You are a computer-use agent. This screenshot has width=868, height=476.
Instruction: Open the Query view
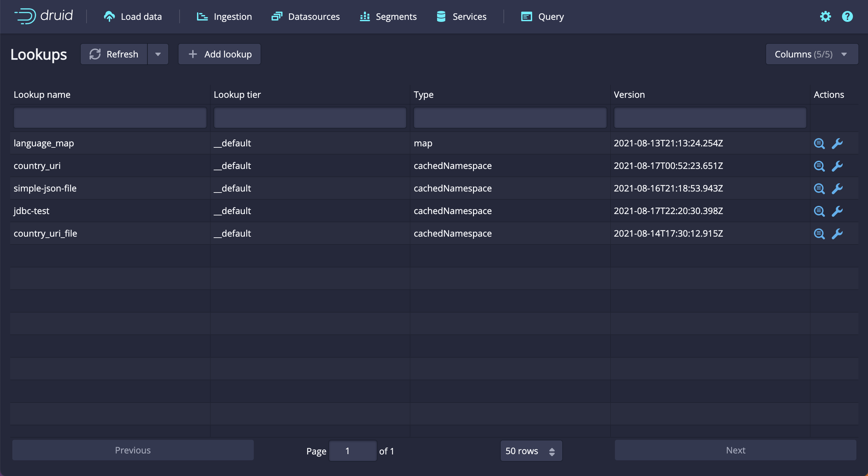point(542,16)
